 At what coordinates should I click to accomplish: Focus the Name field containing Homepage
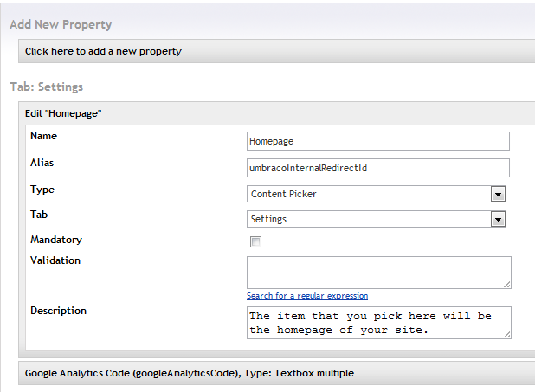pyautogui.click(x=378, y=141)
